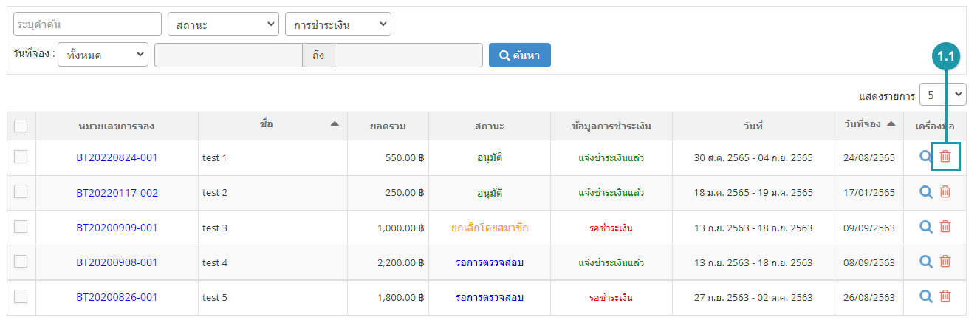
Task: Sort table by ชื่อ column header
Action: (x=267, y=124)
